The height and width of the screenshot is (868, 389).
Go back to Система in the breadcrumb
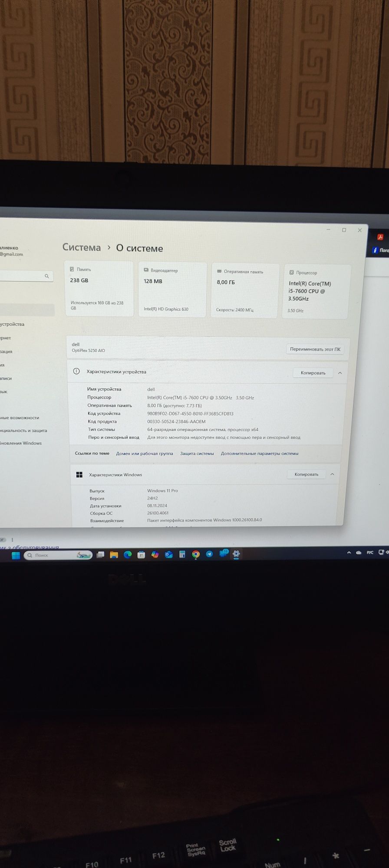click(x=82, y=247)
